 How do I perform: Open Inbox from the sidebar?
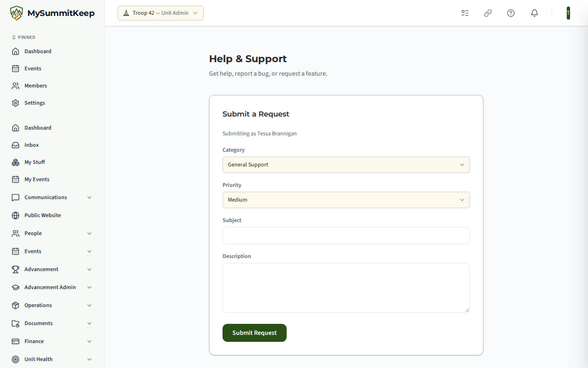click(x=52, y=145)
